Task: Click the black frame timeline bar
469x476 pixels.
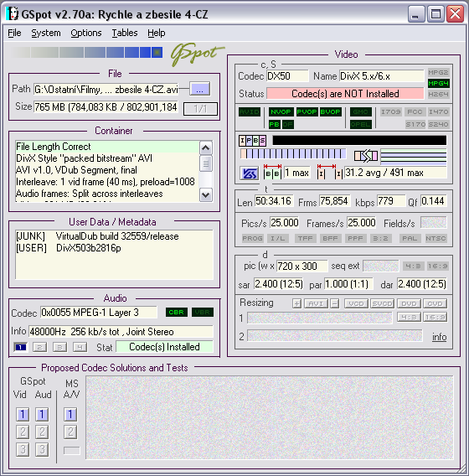Action: (359, 140)
